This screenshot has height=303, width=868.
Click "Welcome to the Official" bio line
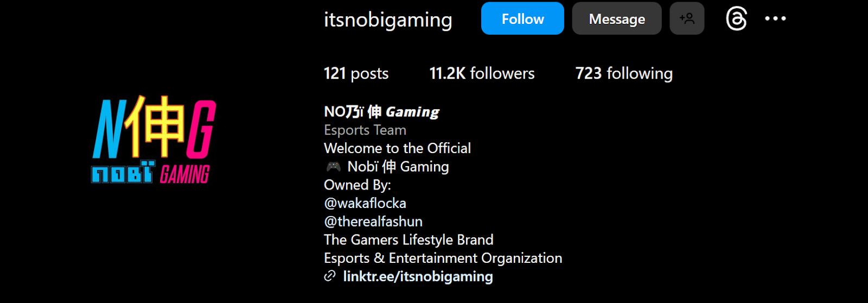click(x=397, y=148)
